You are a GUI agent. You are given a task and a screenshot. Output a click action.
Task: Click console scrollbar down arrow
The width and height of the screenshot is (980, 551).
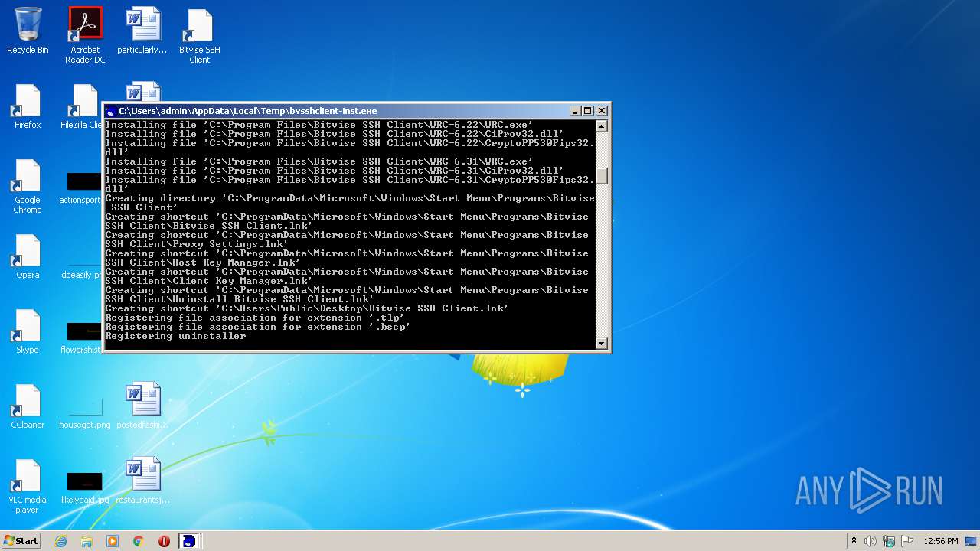602,344
